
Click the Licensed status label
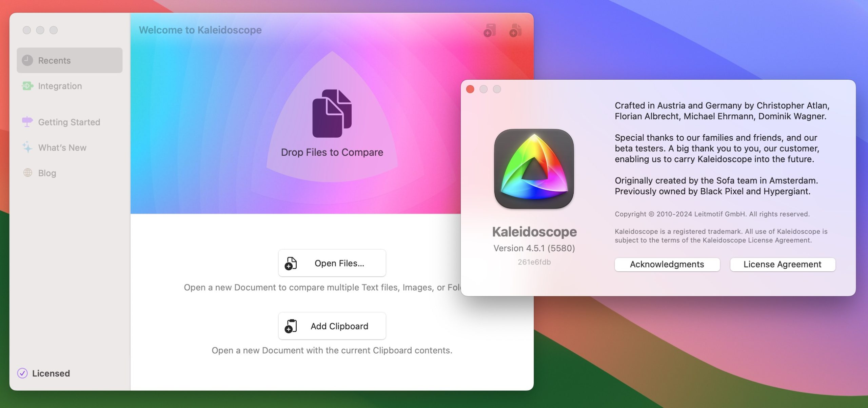point(51,373)
